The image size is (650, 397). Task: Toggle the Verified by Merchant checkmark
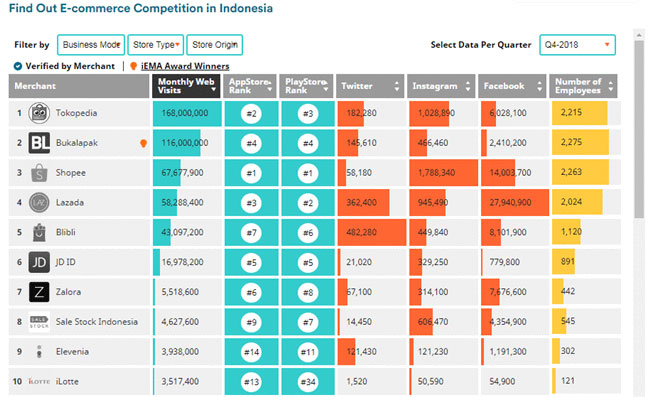pos(18,66)
